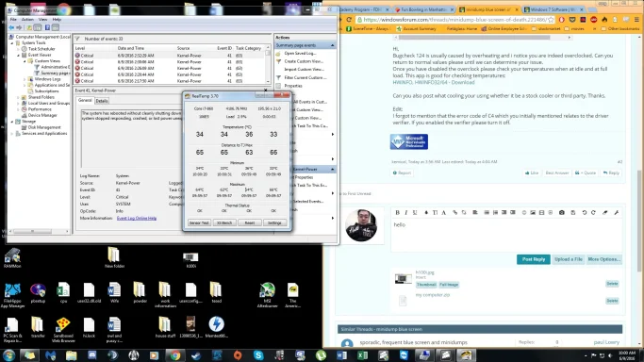Collapse the Kernel-Power actions section
Viewport: 644px width, 362px height.
pyautogui.click(x=332, y=169)
